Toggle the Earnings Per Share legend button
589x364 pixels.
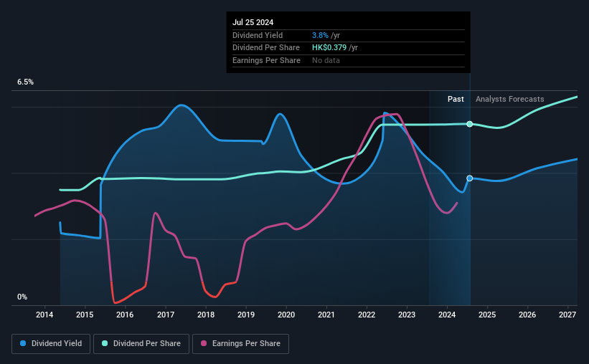[x=240, y=344]
